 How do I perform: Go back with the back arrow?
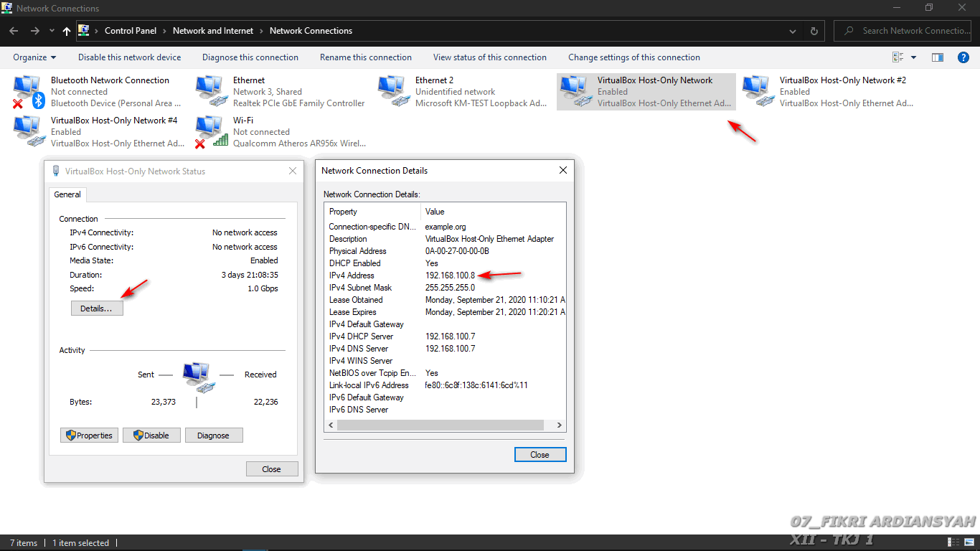14,31
